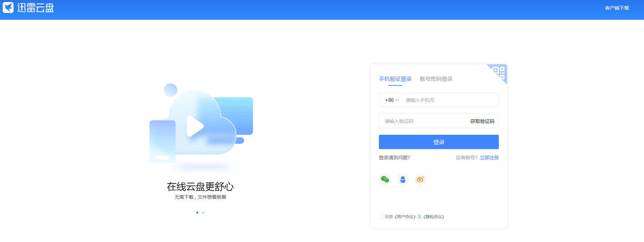This screenshot has height=242, width=644.
Task: Log in with QQ penguin icon
Action: tap(403, 179)
